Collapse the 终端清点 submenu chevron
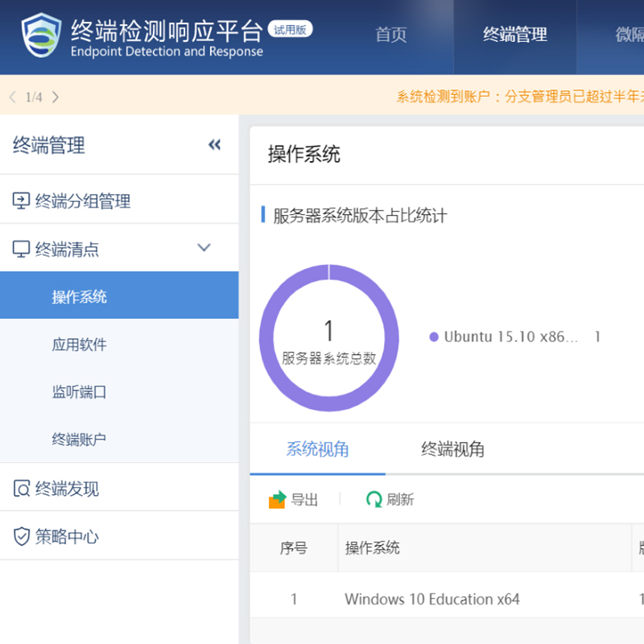Image resolution: width=644 pixels, height=644 pixels. pyautogui.click(x=204, y=247)
